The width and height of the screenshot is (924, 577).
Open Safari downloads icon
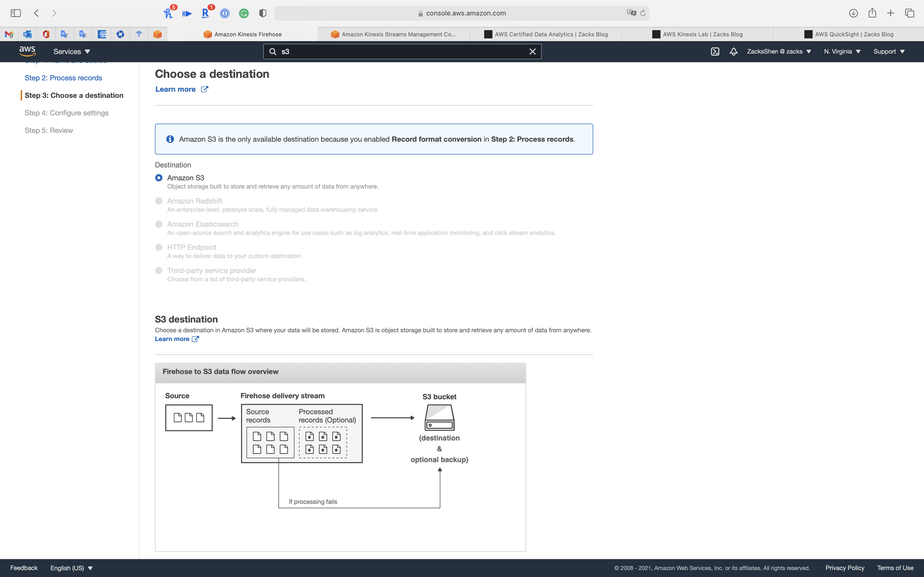pyautogui.click(x=853, y=13)
